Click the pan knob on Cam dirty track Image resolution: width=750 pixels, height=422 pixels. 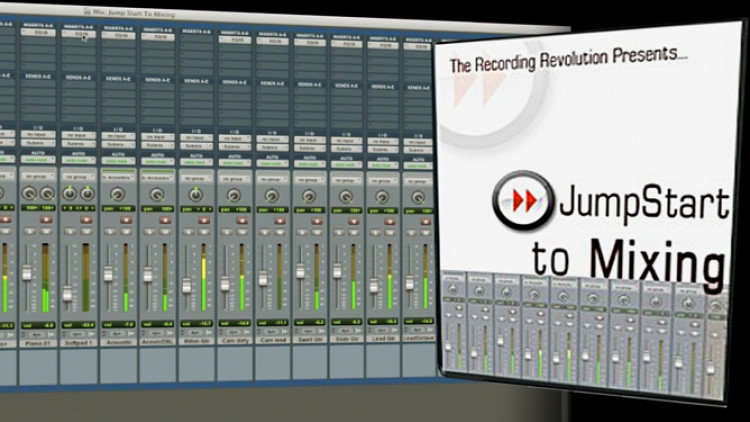233,195
